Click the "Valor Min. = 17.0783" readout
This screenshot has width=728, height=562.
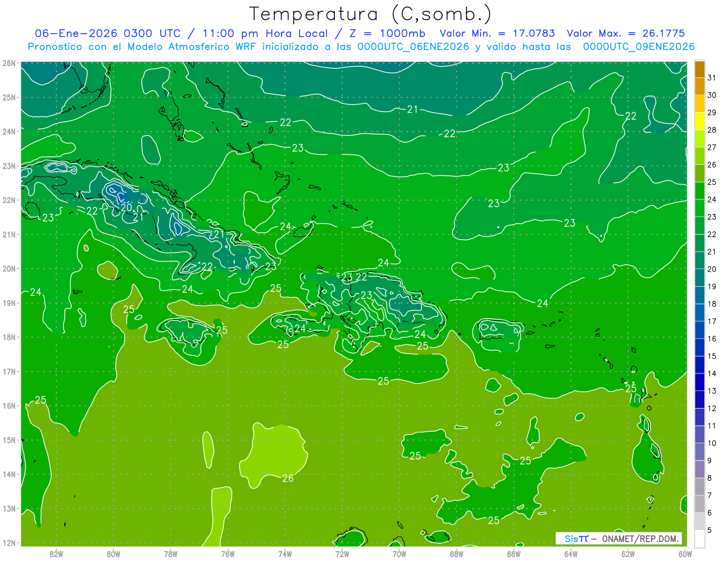498,33
